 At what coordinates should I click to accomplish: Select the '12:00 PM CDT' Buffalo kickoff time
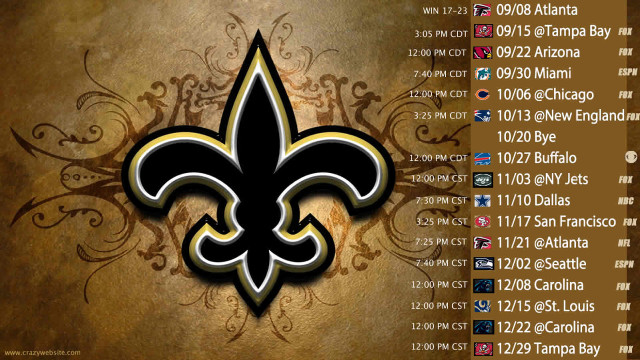click(x=438, y=158)
